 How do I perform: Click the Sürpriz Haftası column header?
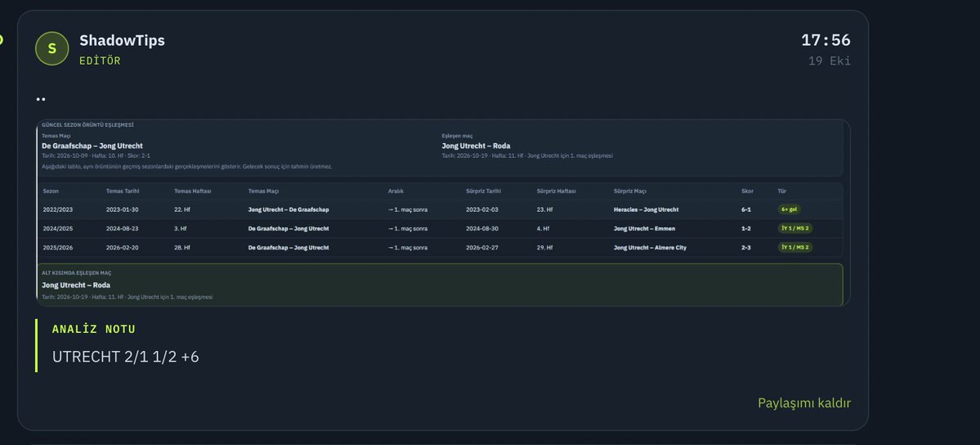click(557, 191)
